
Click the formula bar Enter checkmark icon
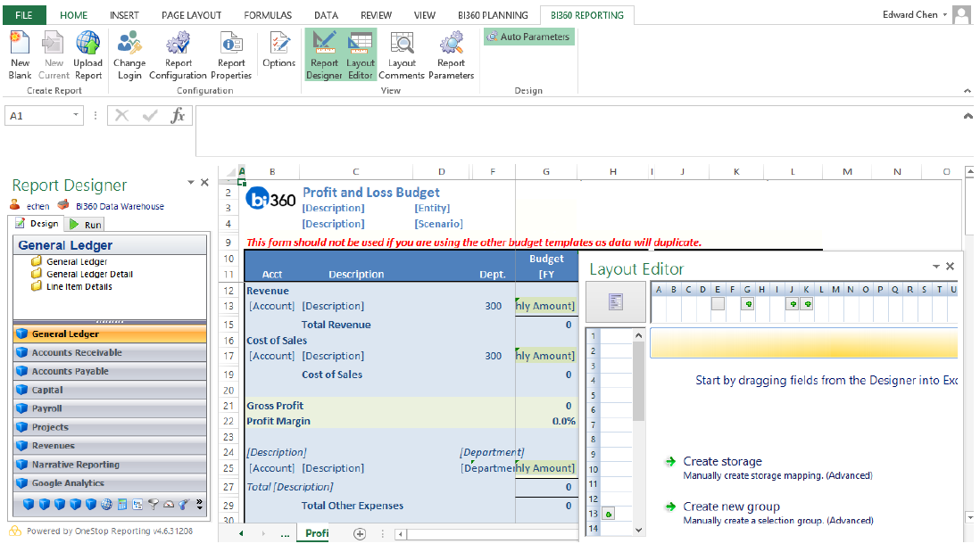[x=150, y=116]
